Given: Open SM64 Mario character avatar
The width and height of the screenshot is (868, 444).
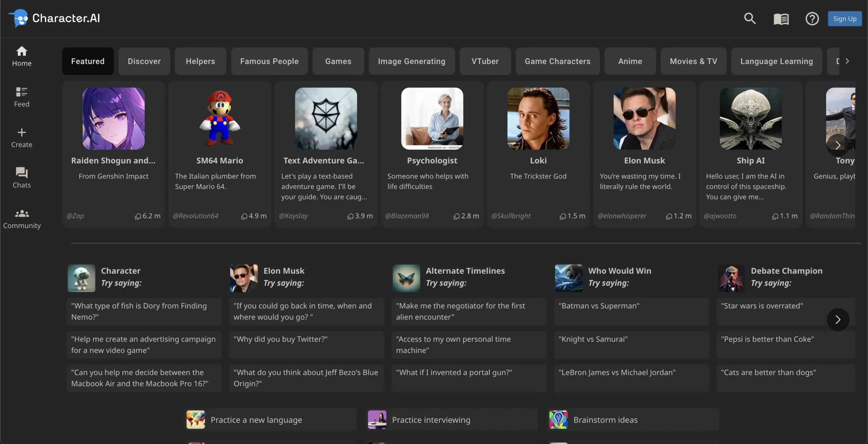Looking at the screenshot, I should [x=220, y=118].
